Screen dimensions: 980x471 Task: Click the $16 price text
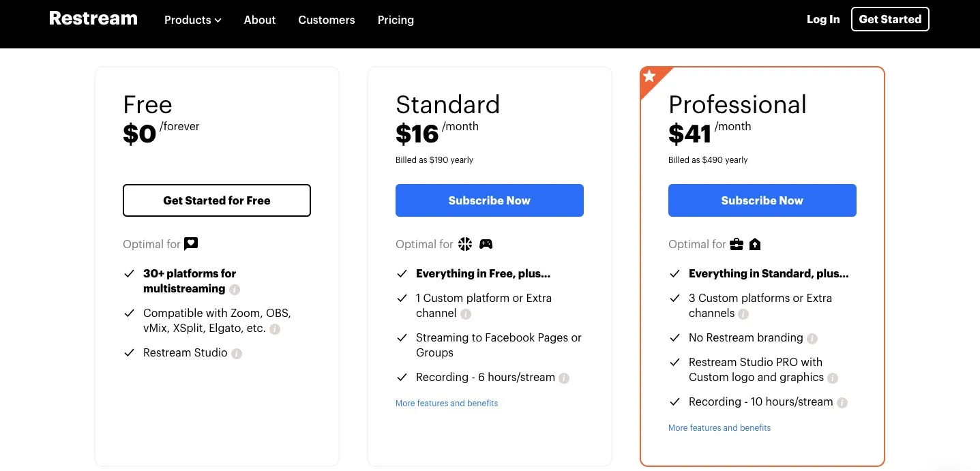(x=417, y=134)
